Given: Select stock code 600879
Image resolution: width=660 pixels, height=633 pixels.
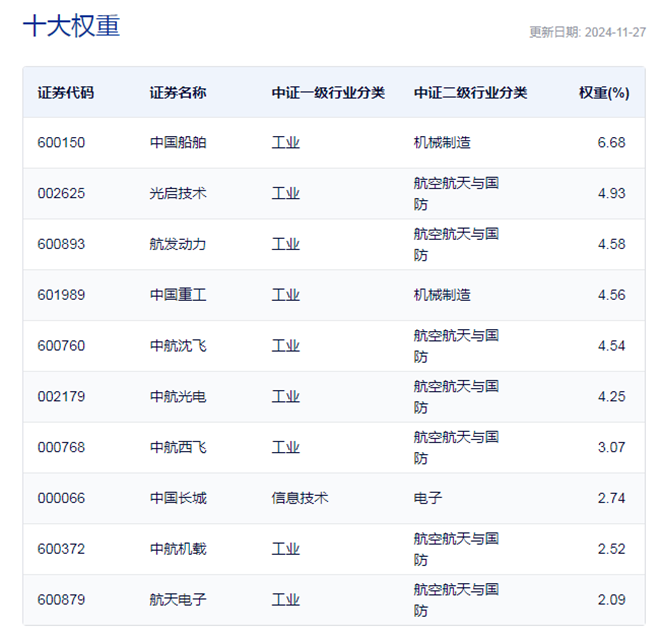Looking at the screenshot, I should pyautogui.click(x=61, y=600).
